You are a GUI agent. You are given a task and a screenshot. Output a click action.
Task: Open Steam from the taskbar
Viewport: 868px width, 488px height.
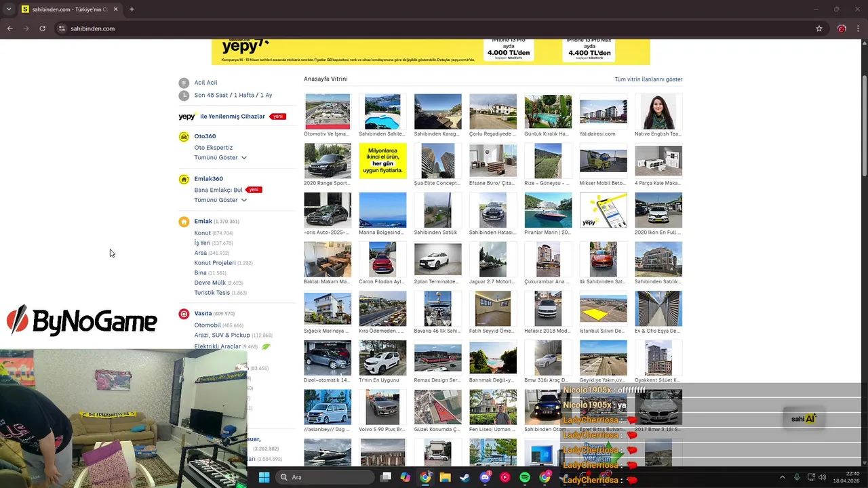click(x=465, y=477)
